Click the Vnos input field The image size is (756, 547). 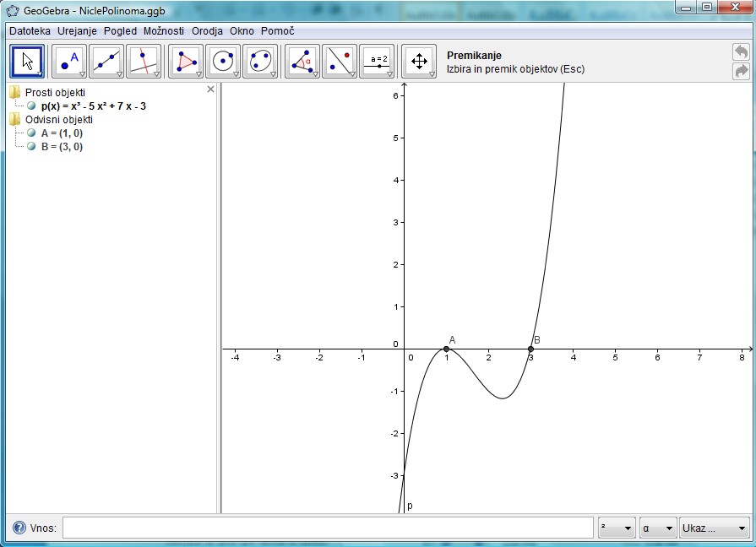328,528
